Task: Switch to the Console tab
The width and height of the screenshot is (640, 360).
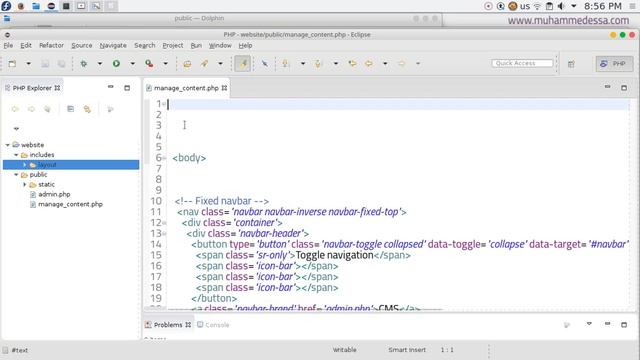Action: tap(213, 325)
